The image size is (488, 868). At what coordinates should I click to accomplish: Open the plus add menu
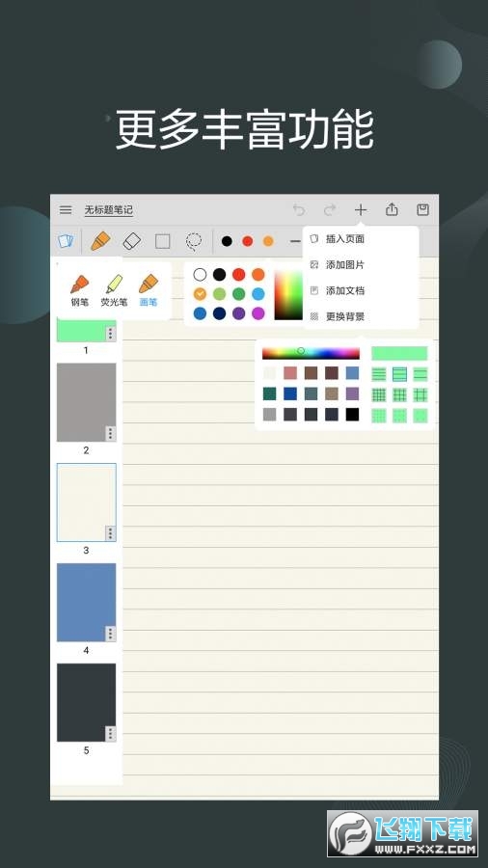pyautogui.click(x=361, y=210)
